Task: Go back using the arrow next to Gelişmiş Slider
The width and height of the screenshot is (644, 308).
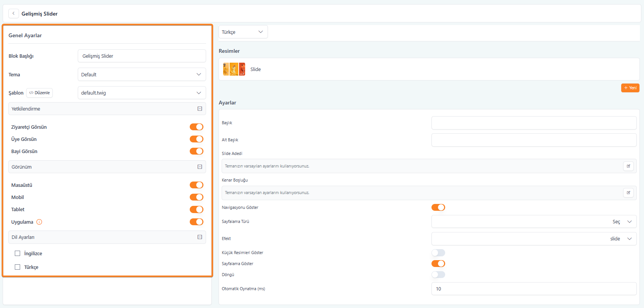Action: (x=13, y=13)
